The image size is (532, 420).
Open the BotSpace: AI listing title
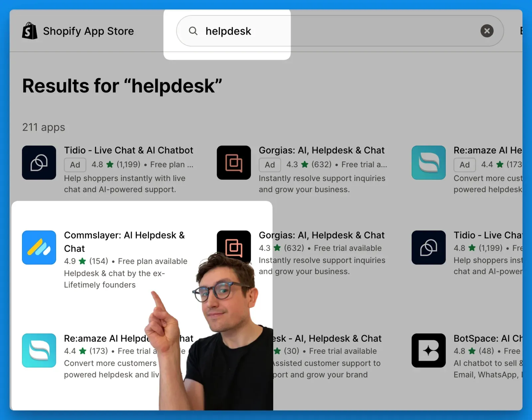point(488,338)
